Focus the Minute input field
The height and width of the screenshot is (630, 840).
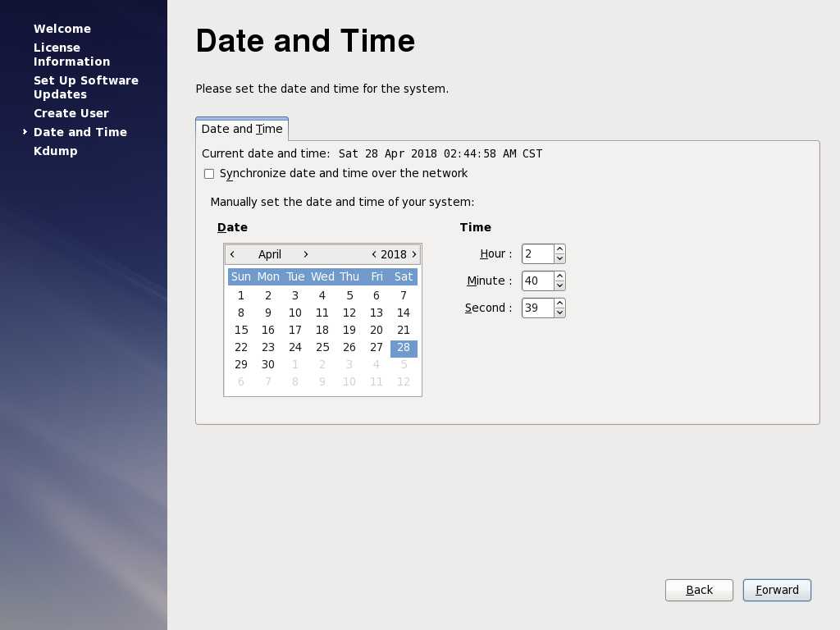coord(538,281)
